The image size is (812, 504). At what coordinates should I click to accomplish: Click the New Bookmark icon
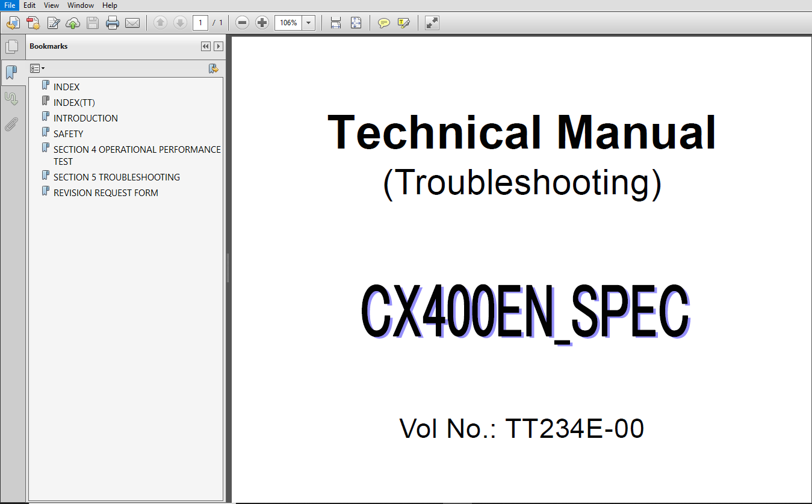tap(213, 69)
